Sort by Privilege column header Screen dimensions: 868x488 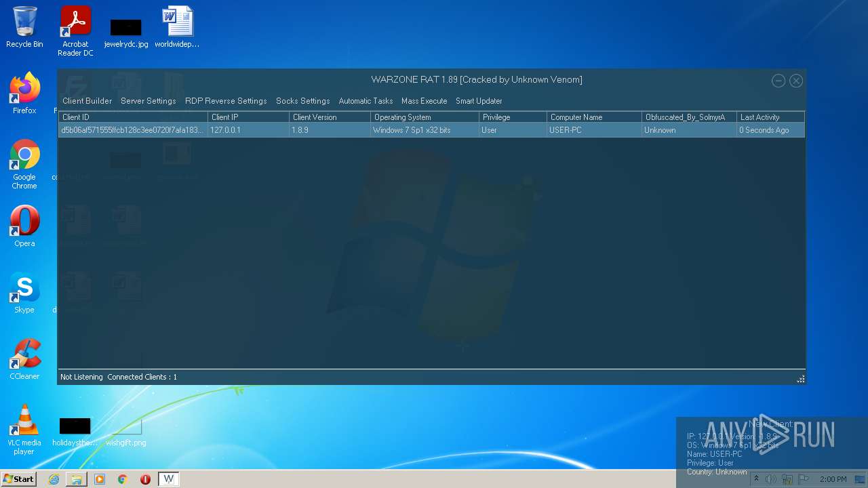point(513,117)
